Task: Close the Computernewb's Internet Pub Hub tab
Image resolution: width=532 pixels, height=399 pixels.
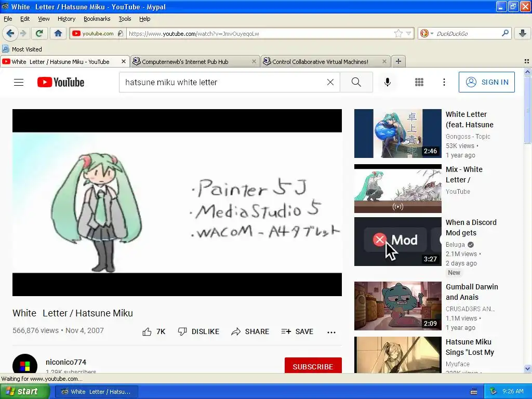Action: point(254,61)
